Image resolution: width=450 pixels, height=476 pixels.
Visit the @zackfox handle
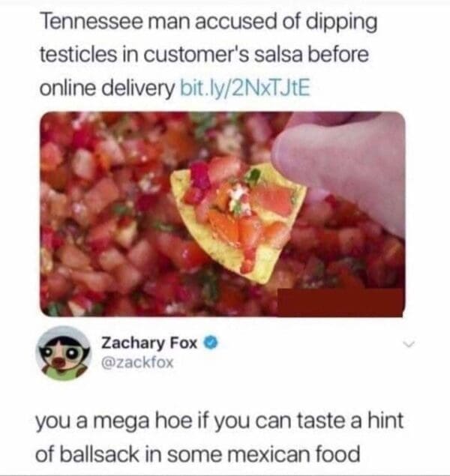137,362
